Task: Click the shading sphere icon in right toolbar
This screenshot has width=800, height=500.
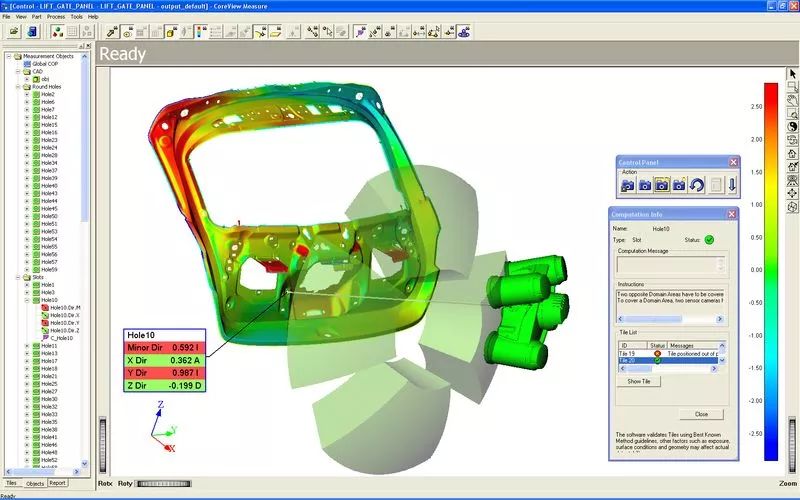Action: click(792, 127)
